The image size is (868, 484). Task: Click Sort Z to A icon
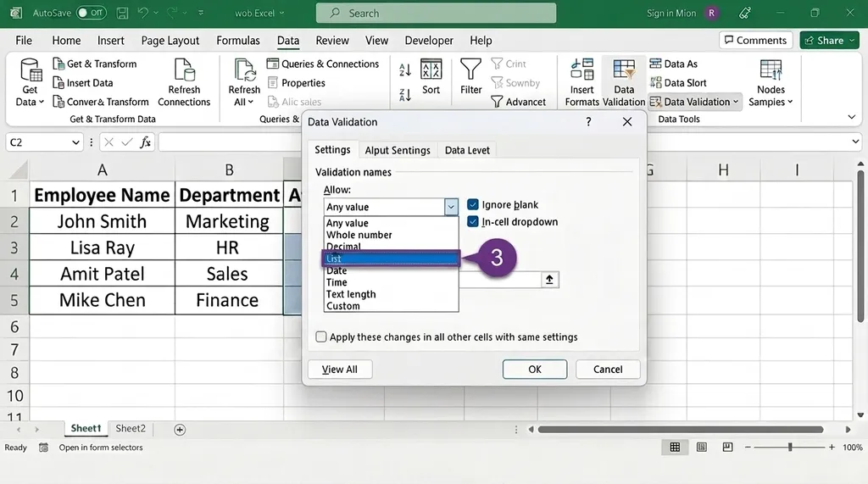tap(404, 95)
